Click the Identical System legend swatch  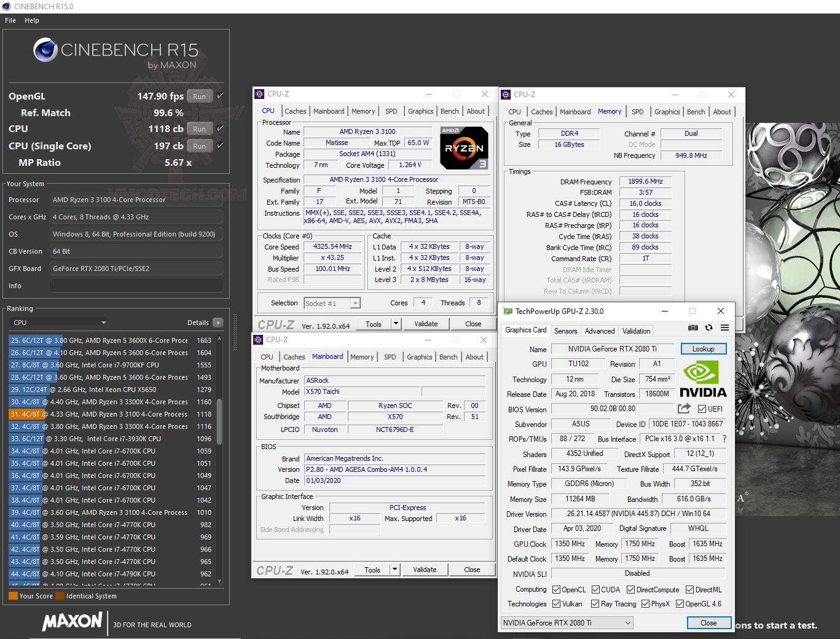click(60, 595)
